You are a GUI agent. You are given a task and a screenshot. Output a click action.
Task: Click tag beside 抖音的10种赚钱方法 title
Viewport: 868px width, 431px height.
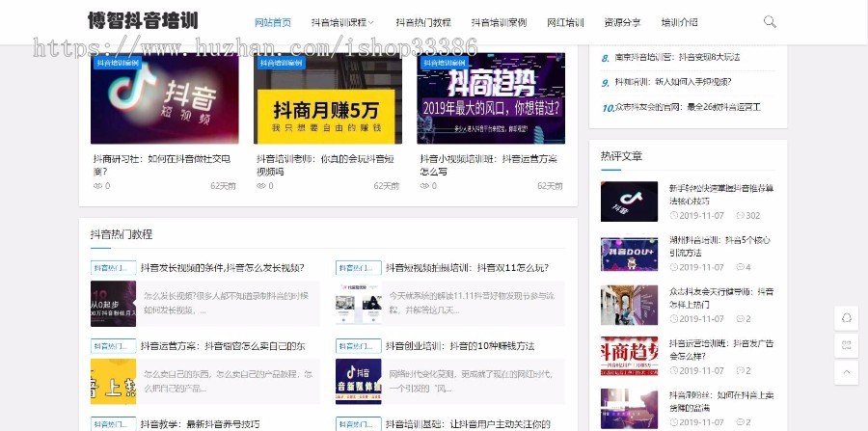tap(358, 346)
